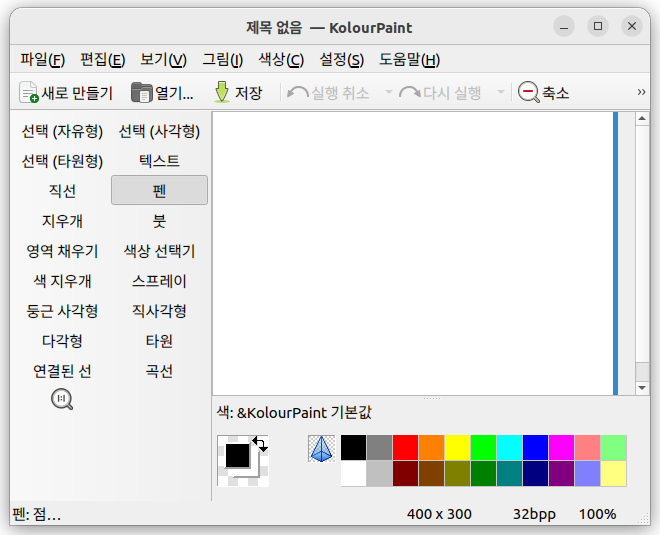Open the 편집(E) menu

coord(103,60)
